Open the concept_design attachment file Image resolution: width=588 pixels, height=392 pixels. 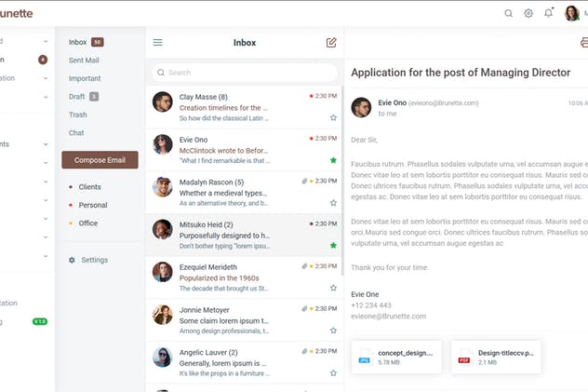[396, 358]
